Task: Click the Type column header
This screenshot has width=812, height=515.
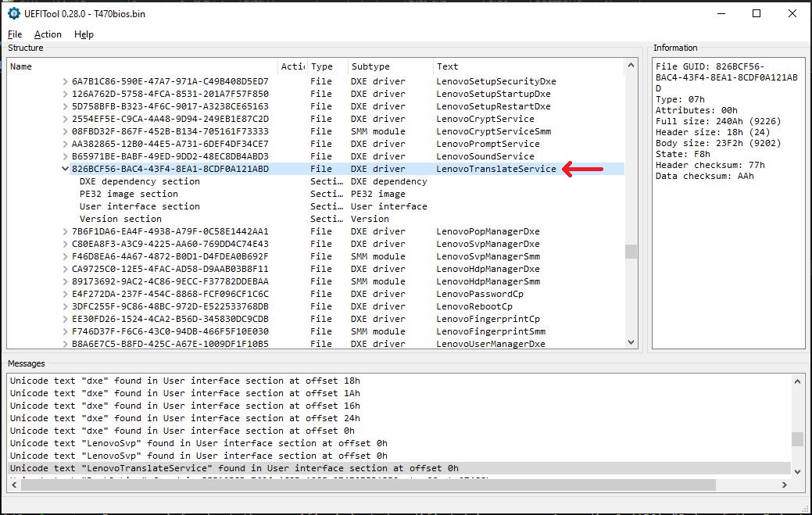Action: click(327, 66)
